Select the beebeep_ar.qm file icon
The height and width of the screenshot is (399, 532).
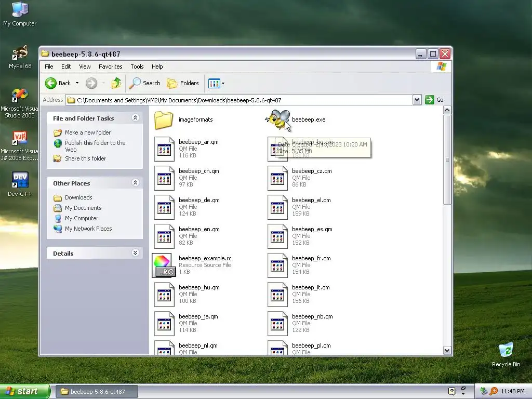(x=164, y=149)
